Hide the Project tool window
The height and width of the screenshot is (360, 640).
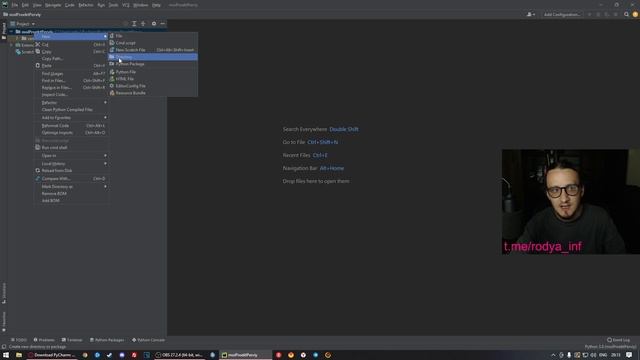(x=162, y=24)
